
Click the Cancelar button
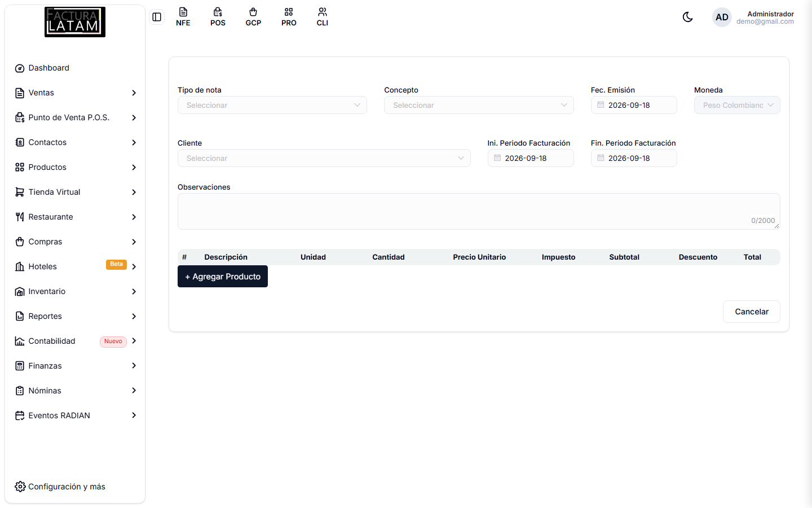click(752, 312)
